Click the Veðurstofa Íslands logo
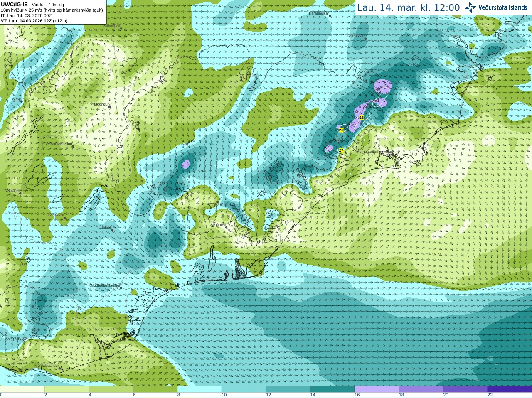 tap(496, 7)
